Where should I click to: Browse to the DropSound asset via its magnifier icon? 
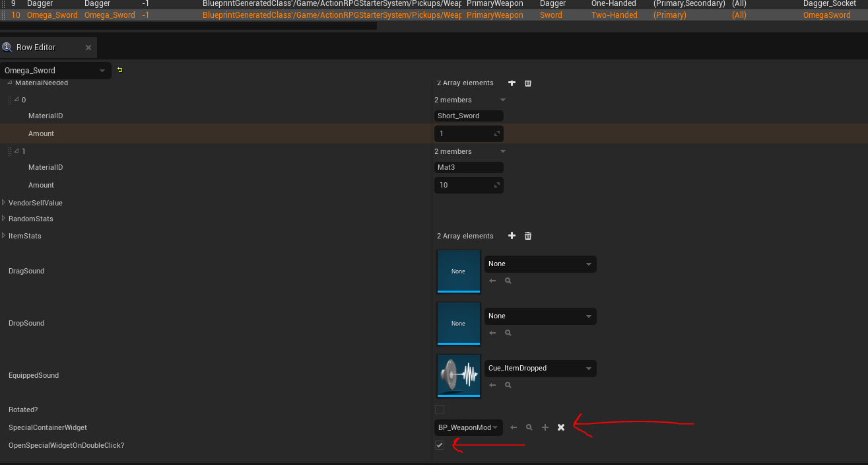click(x=508, y=333)
